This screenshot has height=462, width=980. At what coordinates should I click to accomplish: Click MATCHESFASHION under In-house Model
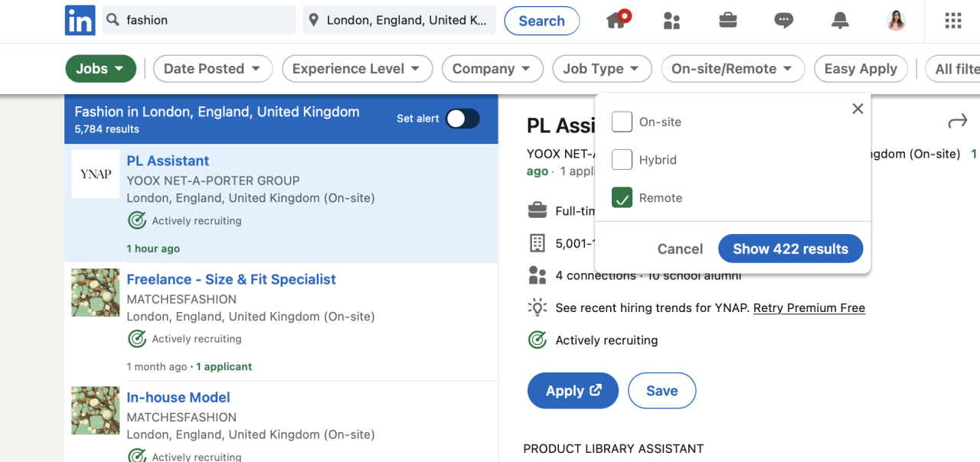tap(181, 417)
